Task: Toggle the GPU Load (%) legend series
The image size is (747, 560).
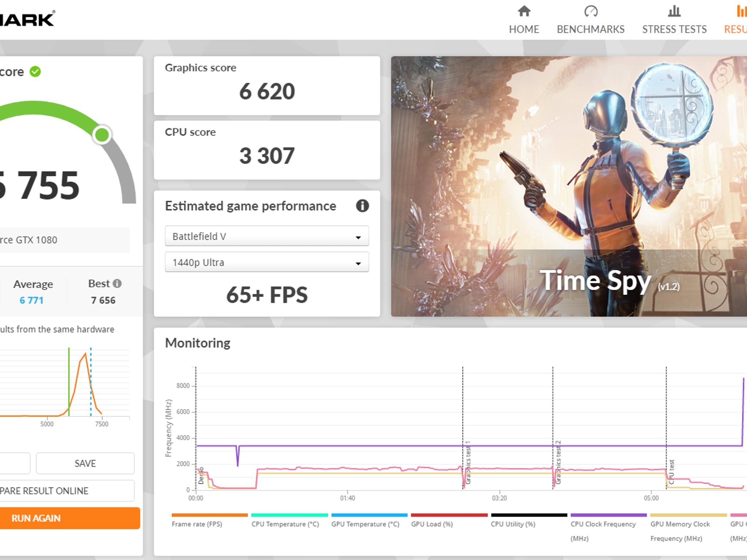Action: [x=432, y=524]
